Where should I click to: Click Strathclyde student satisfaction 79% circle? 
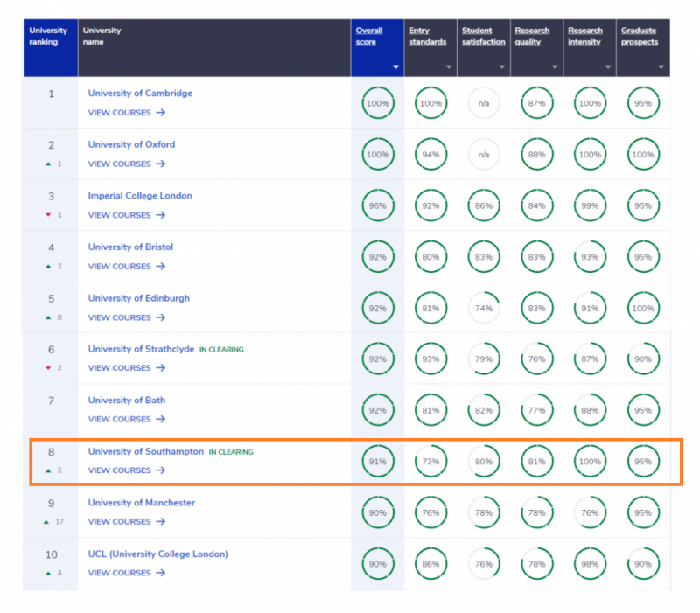(x=484, y=359)
